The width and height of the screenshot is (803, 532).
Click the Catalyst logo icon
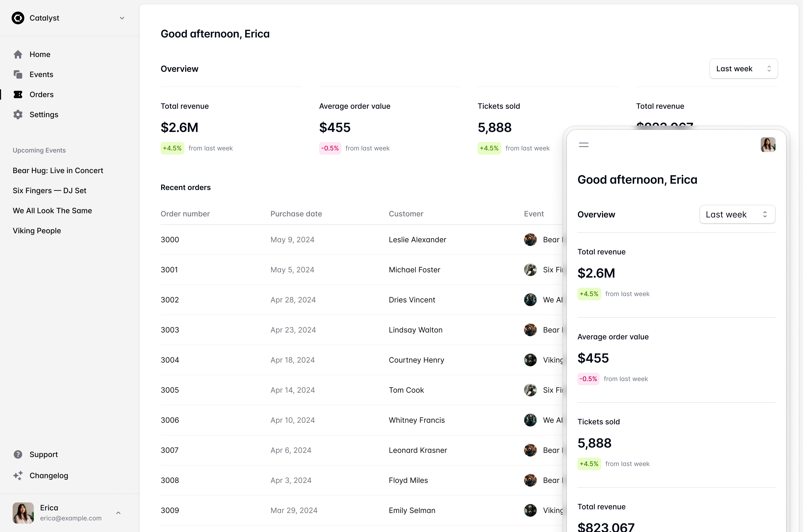pos(18,18)
